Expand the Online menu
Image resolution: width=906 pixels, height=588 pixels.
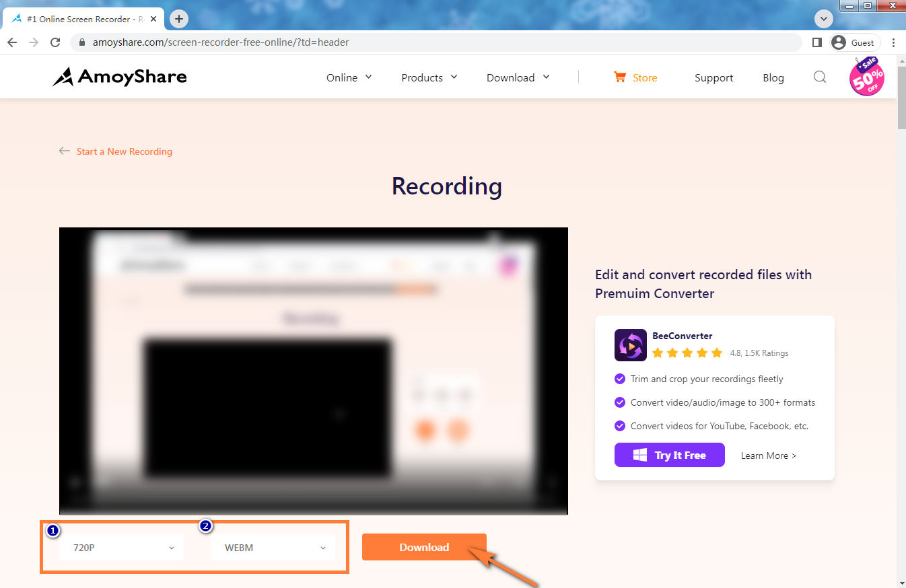pyautogui.click(x=349, y=77)
